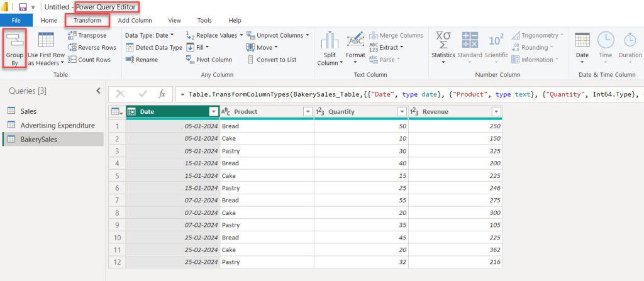Click the Group By icon
Viewport: 644px width, 281px height.
pos(15,40)
